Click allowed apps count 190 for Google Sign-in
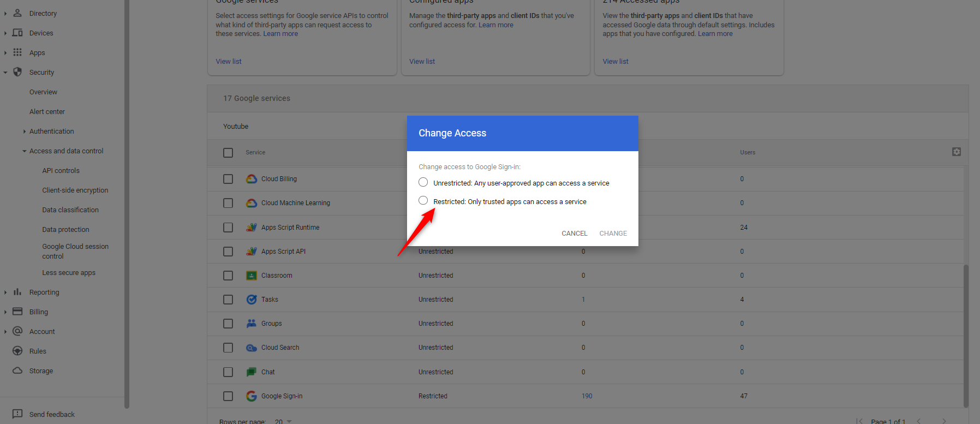The width and height of the screenshot is (980, 424). click(x=587, y=396)
